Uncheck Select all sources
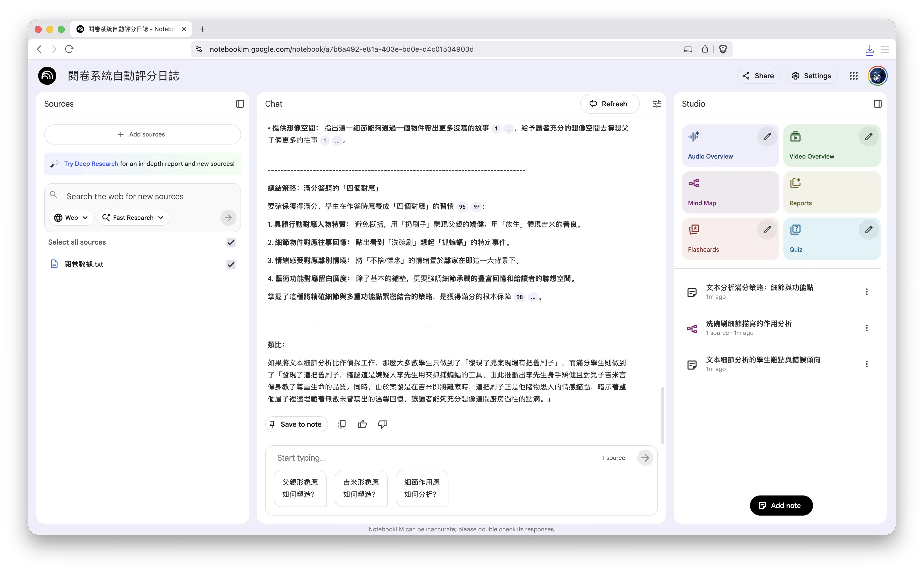This screenshot has width=924, height=572. pyautogui.click(x=231, y=243)
